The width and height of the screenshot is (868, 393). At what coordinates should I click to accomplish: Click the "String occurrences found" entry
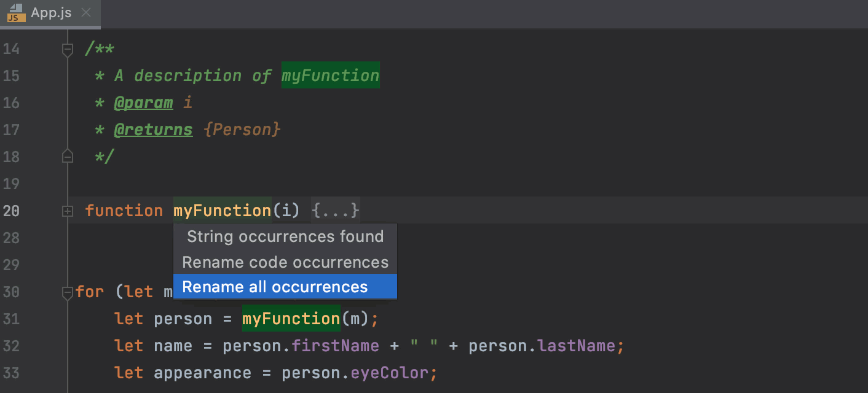click(x=283, y=236)
